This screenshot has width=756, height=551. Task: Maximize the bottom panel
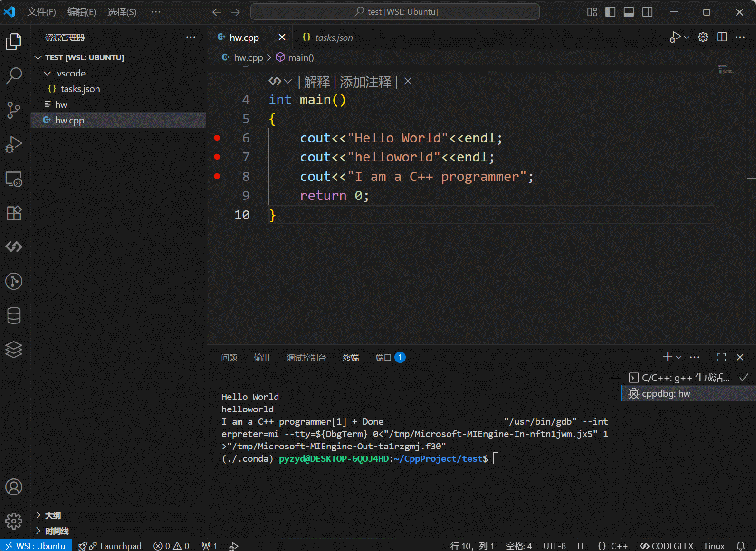721,357
